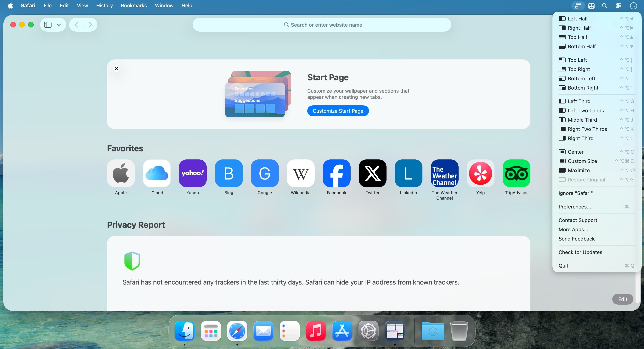Viewport: 644px width, 349px height.
Task: Open the Wikipedia favorite
Action: pos(301,173)
